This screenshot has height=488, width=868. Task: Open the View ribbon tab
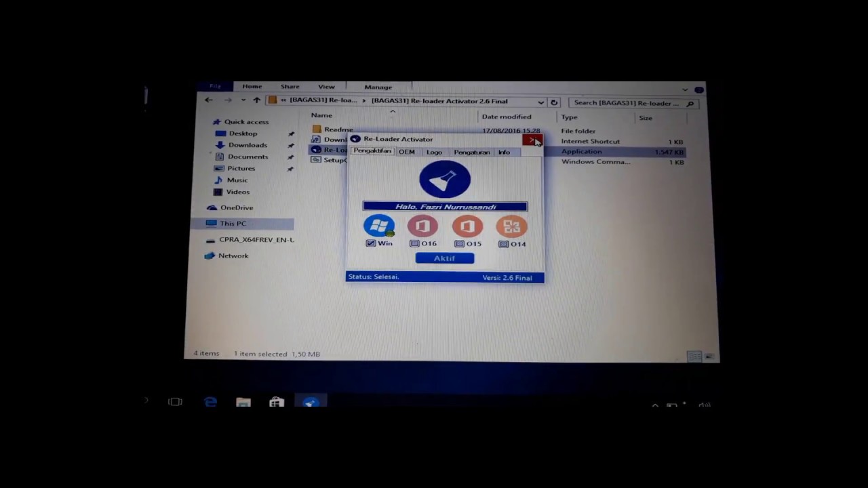click(x=326, y=87)
